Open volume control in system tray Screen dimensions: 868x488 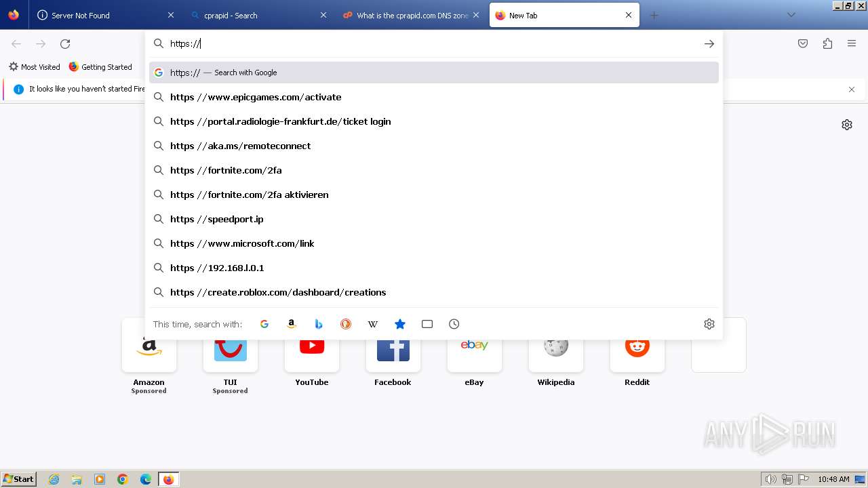click(x=771, y=479)
